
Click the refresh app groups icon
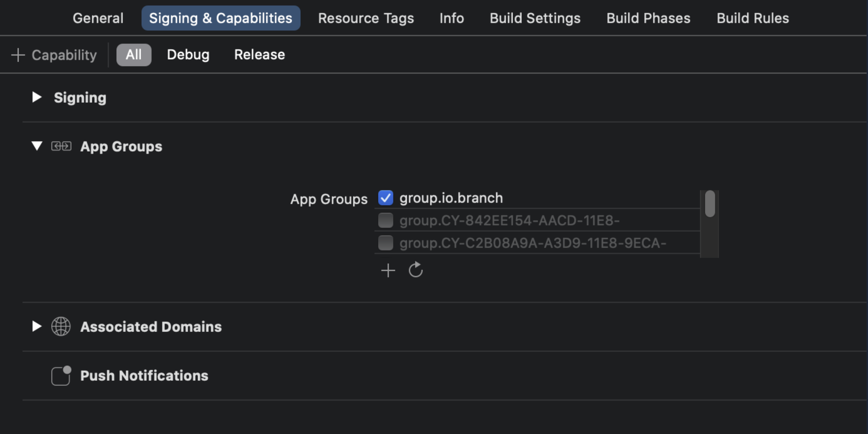415,270
